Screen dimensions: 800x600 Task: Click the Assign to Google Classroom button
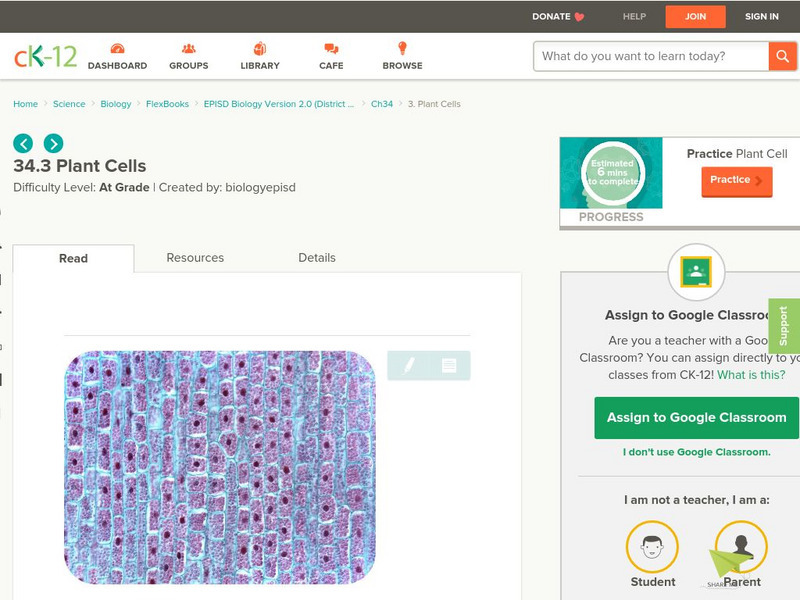tap(696, 418)
